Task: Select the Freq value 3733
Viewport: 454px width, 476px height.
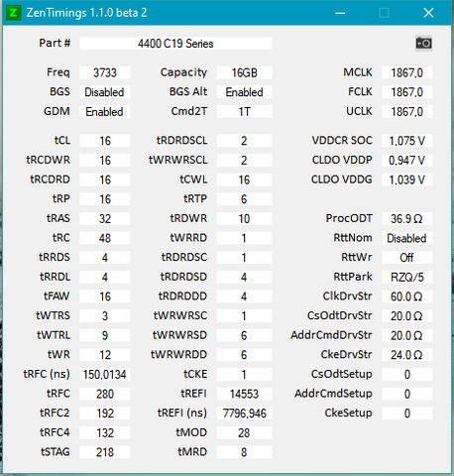Action: (105, 72)
